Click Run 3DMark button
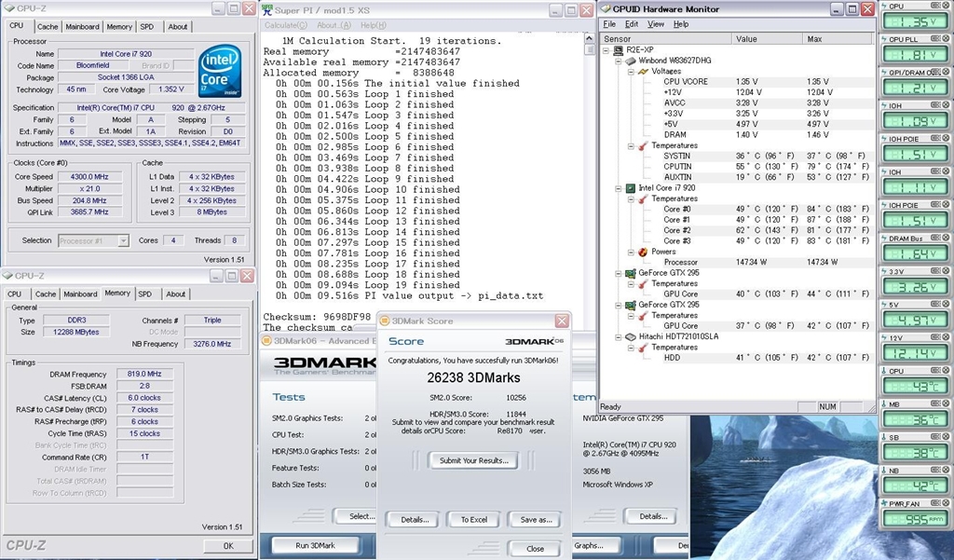This screenshot has width=954, height=560. [315, 545]
